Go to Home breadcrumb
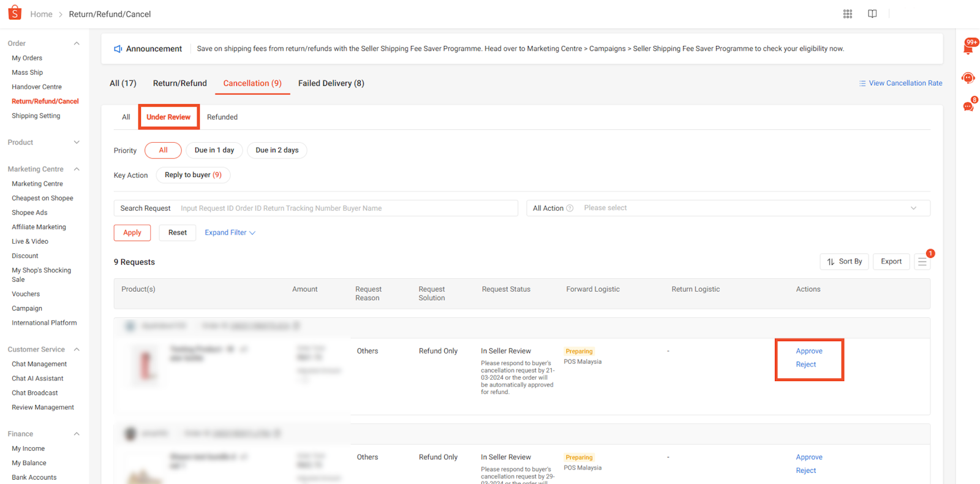980x484 pixels. 42,14
